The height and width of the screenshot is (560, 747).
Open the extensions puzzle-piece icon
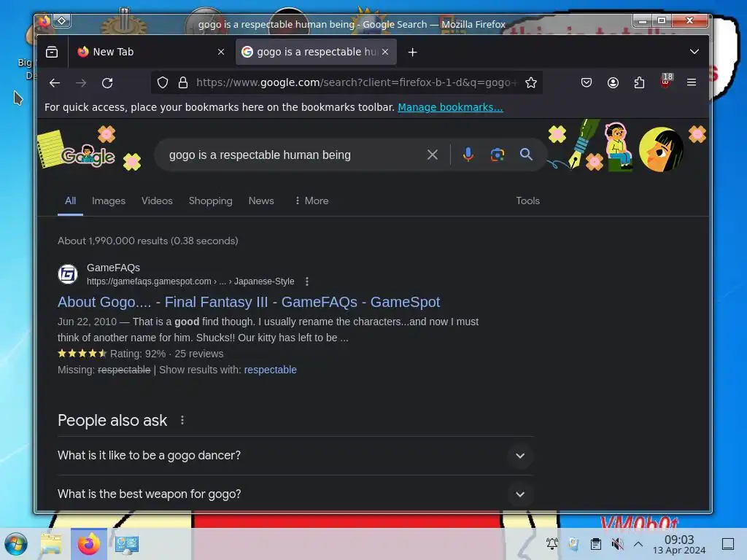point(639,83)
